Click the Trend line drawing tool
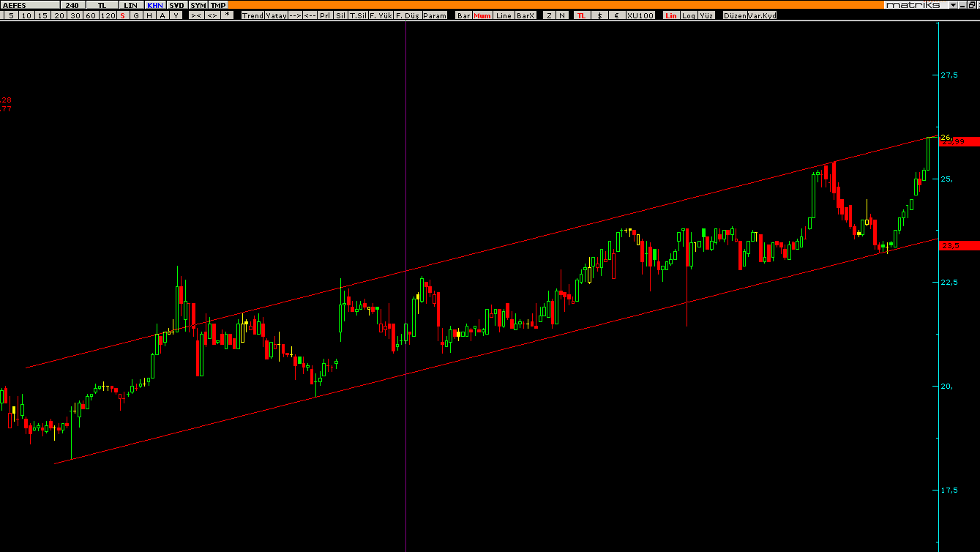This screenshot has width=980, height=552. point(253,15)
